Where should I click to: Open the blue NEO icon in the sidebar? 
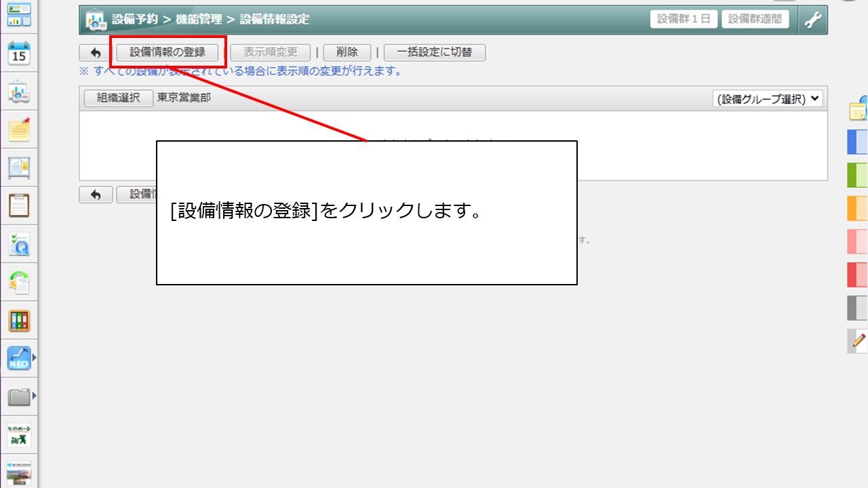click(x=19, y=359)
